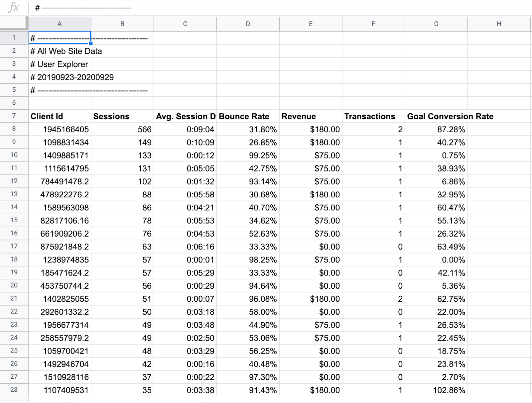Click conversion rate cell 102.86%
The width and height of the screenshot is (532, 403).
(x=436, y=390)
